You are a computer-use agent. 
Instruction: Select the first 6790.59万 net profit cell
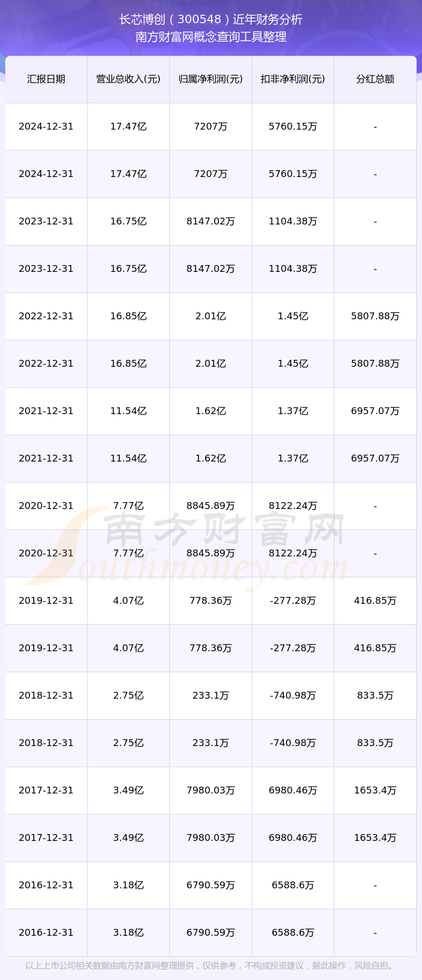[210, 885]
